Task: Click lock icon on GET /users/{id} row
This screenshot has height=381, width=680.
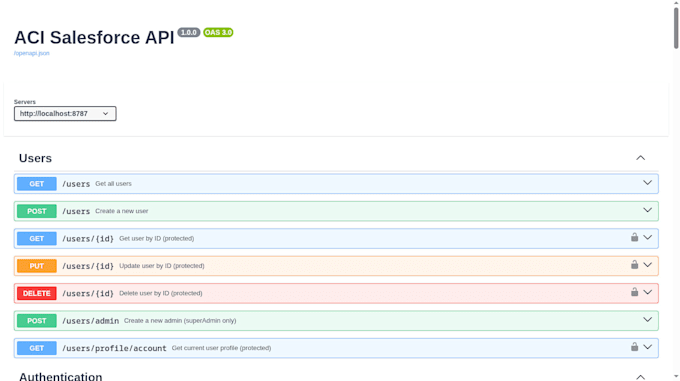Action: pos(634,237)
